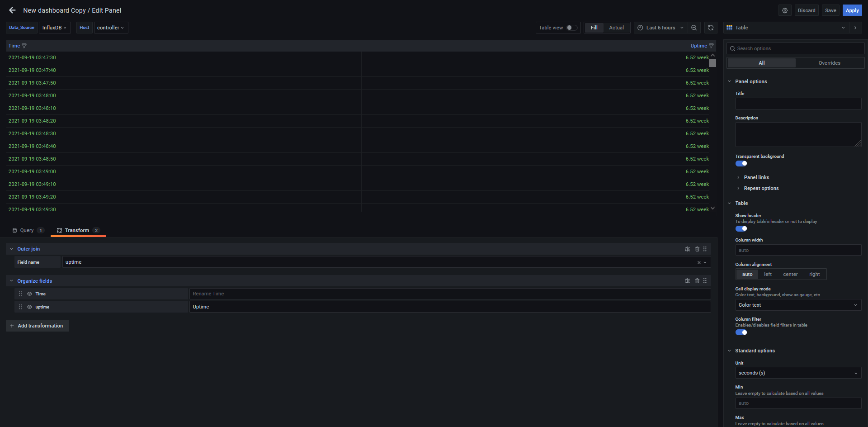
Task: Toggle Transparent background switch
Action: coord(741,164)
